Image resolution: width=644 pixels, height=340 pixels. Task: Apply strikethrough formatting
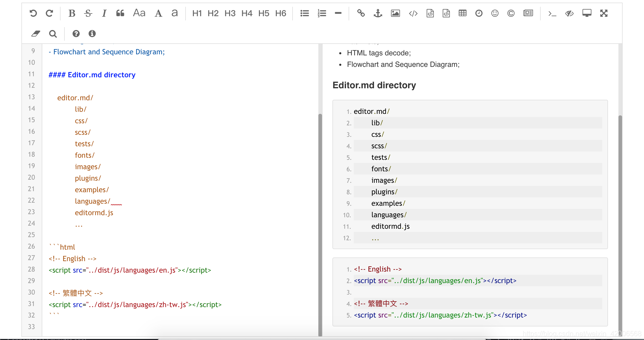click(88, 13)
